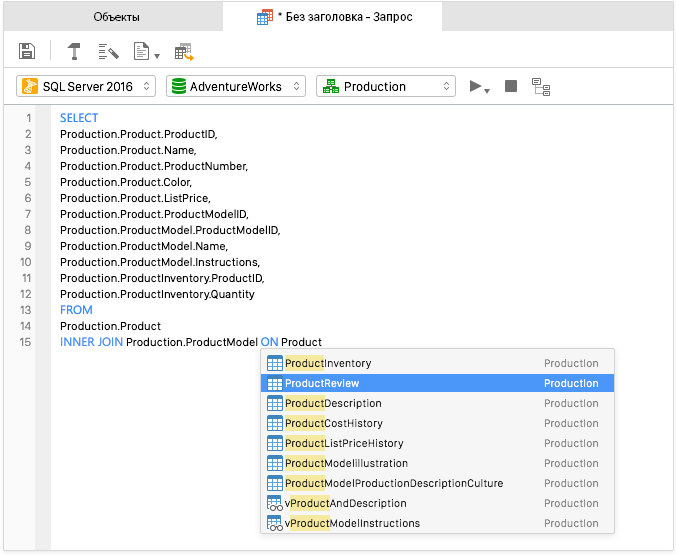Choose ProductReview in the suggestion list
This screenshot has height=556, width=677.
pos(437,383)
